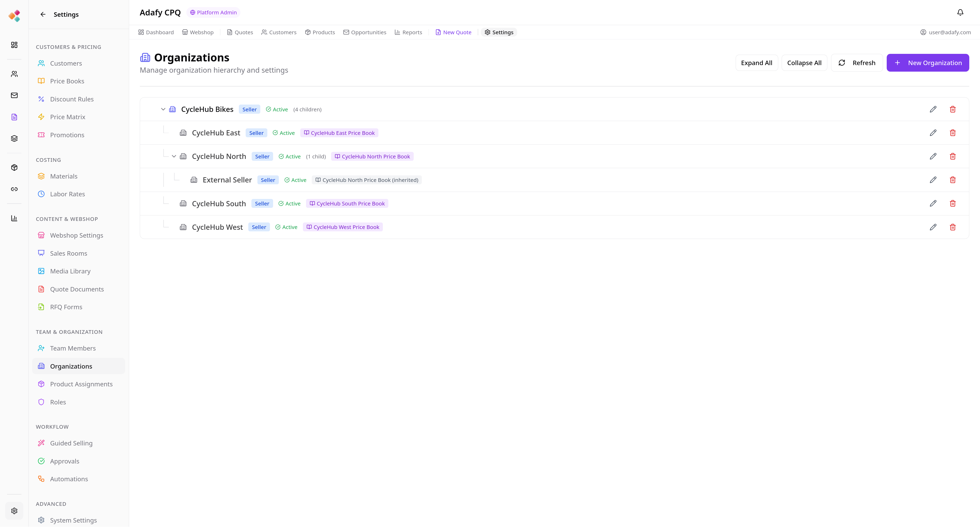Viewport: 980px width, 527px height.
Task: Collapse the CycleHub North tree node
Action: pos(174,156)
